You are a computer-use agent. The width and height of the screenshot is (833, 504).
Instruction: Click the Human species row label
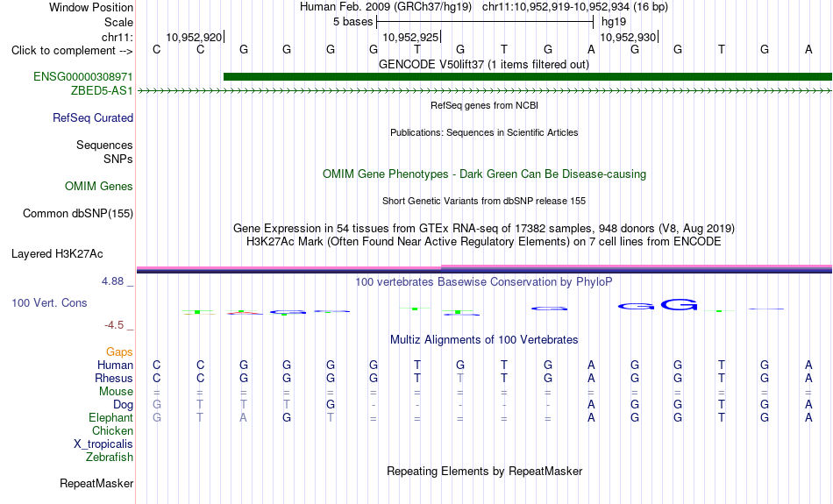point(115,366)
